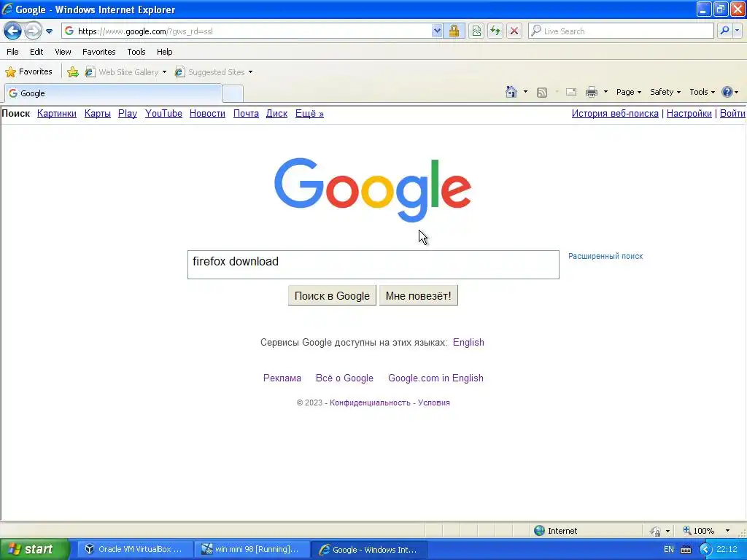Click the RSS feeds icon
Image resolution: width=747 pixels, height=560 pixels.
pyautogui.click(x=542, y=93)
